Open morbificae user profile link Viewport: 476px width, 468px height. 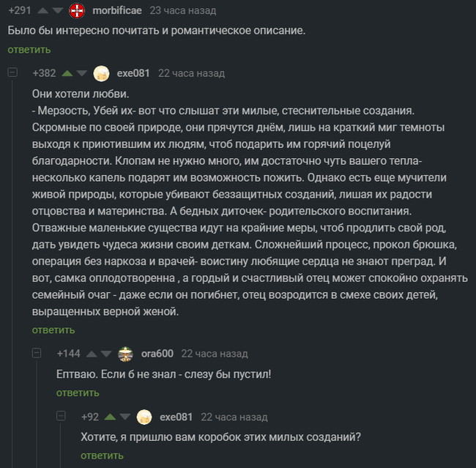117,11
